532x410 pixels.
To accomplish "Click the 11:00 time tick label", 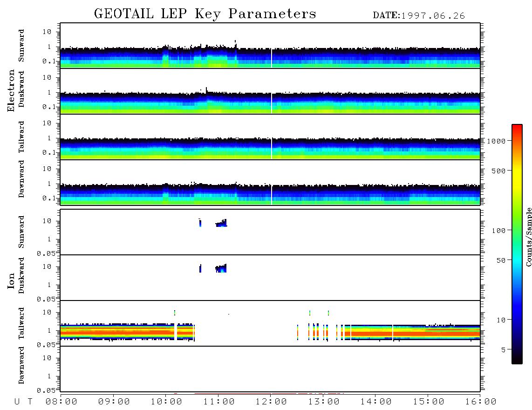I will 219,402.
